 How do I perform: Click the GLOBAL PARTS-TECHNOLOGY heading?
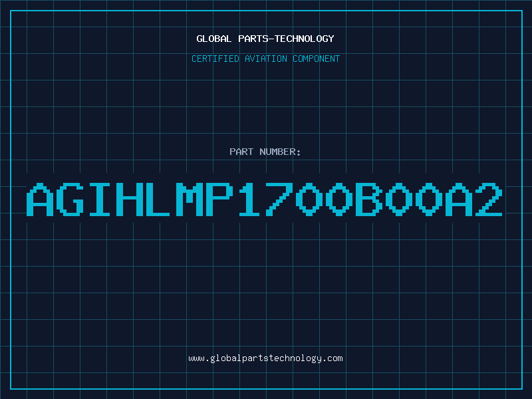tap(265, 39)
